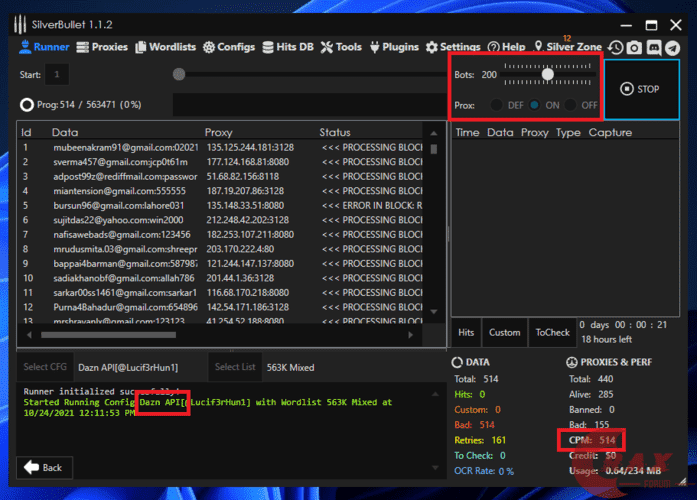This screenshot has height=500, width=697.
Task: Open the Hits DB section
Action: point(289,47)
